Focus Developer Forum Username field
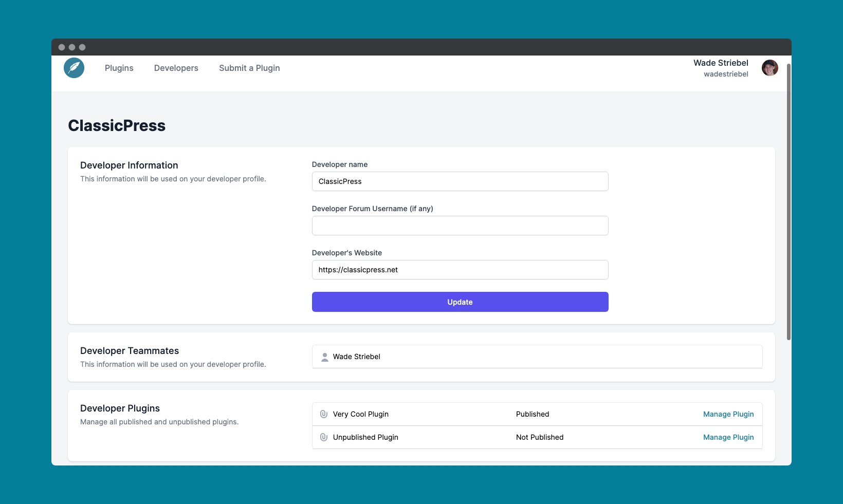 coord(460,226)
